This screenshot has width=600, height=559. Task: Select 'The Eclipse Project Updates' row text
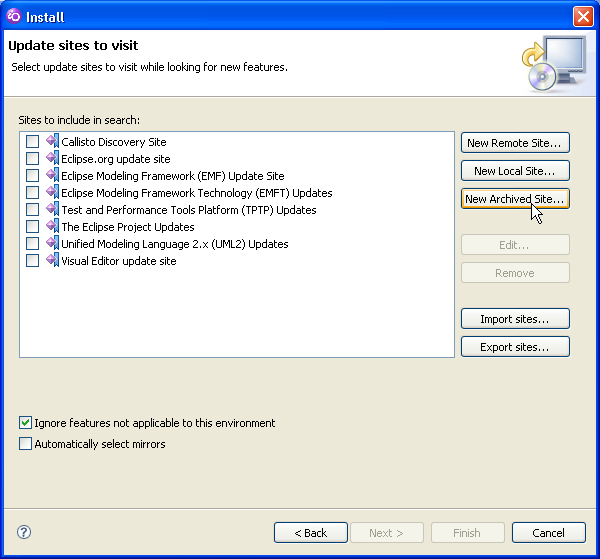point(128,227)
